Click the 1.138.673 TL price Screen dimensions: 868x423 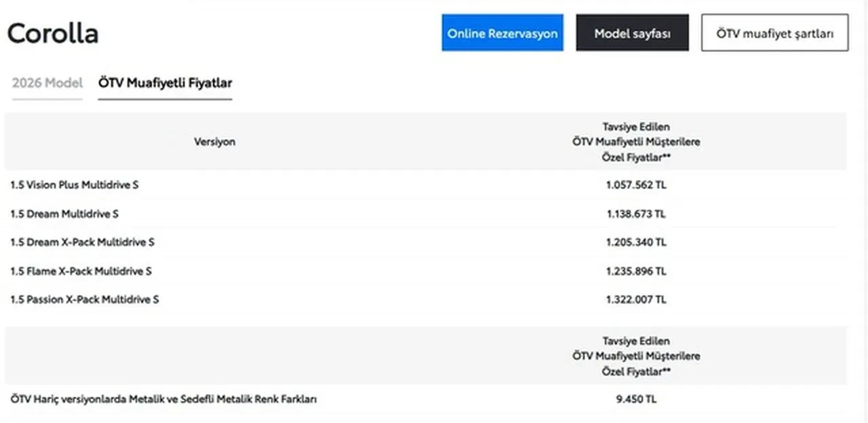pyautogui.click(x=636, y=214)
